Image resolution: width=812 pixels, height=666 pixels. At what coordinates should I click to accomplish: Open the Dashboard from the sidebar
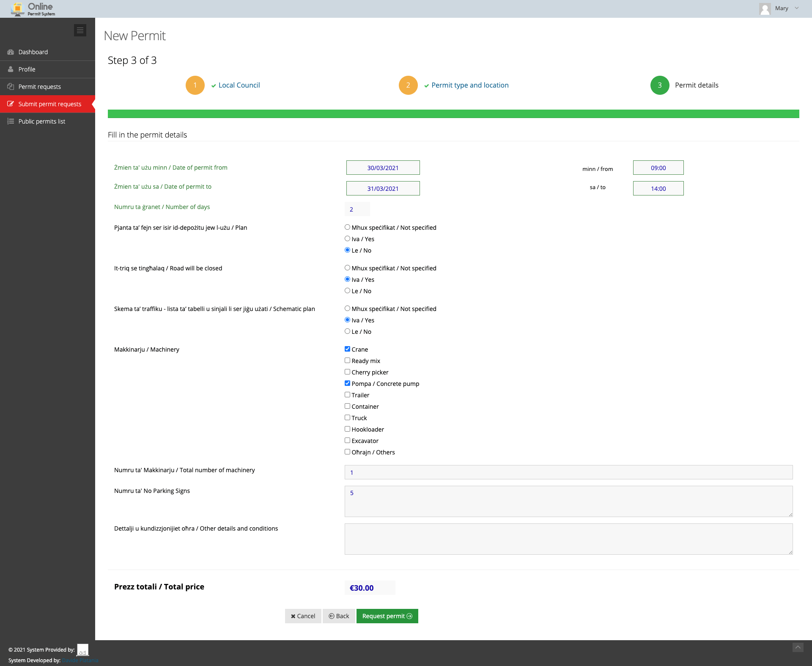tap(33, 52)
